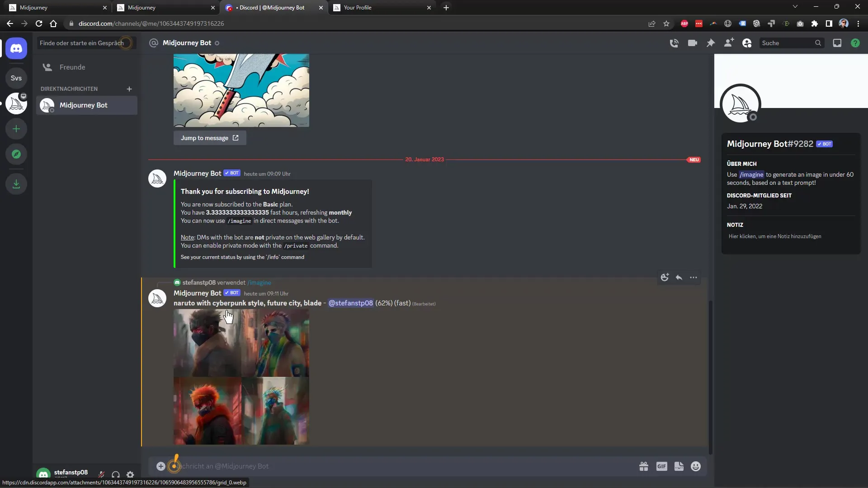Click the GIF icon in the message bar
The image size is (868, 488).
coord(662,466)
